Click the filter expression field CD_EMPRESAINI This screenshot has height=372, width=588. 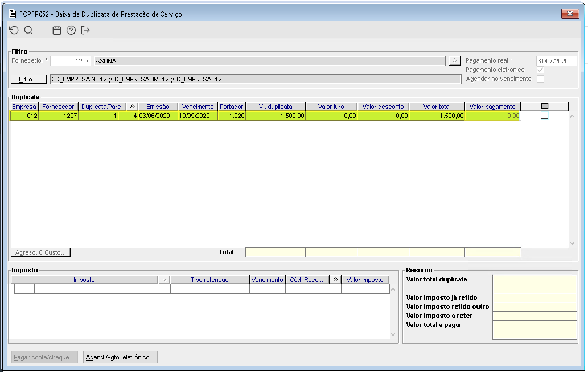coord(256,79)
